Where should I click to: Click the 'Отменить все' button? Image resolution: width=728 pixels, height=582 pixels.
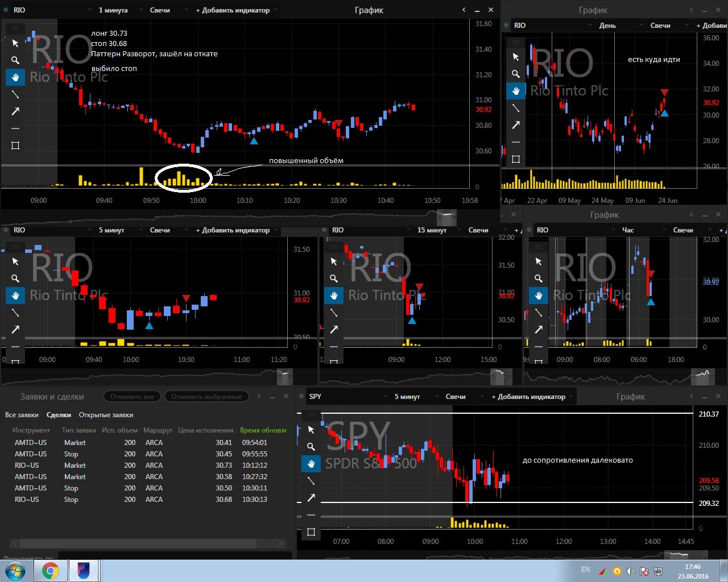(x=132, y=397)
